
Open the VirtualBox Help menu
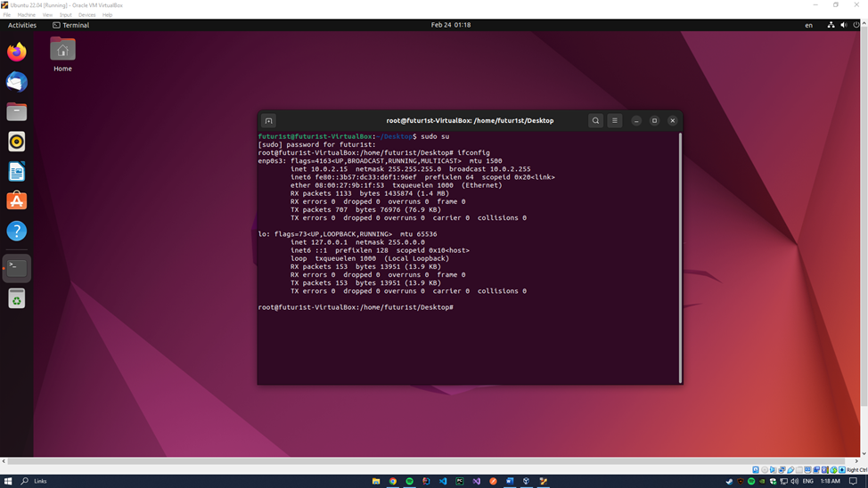[108, 15]
